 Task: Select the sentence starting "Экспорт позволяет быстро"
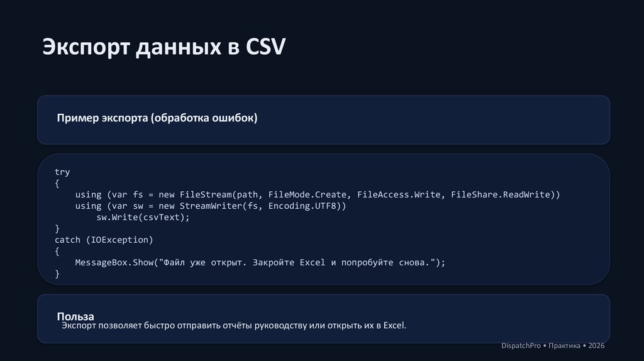point(234,326)
